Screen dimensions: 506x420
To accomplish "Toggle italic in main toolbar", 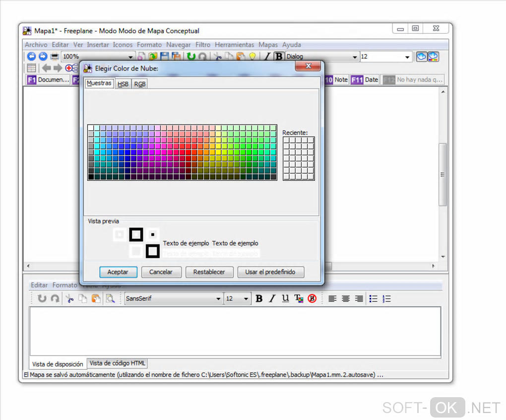I will tap(267, 57).
